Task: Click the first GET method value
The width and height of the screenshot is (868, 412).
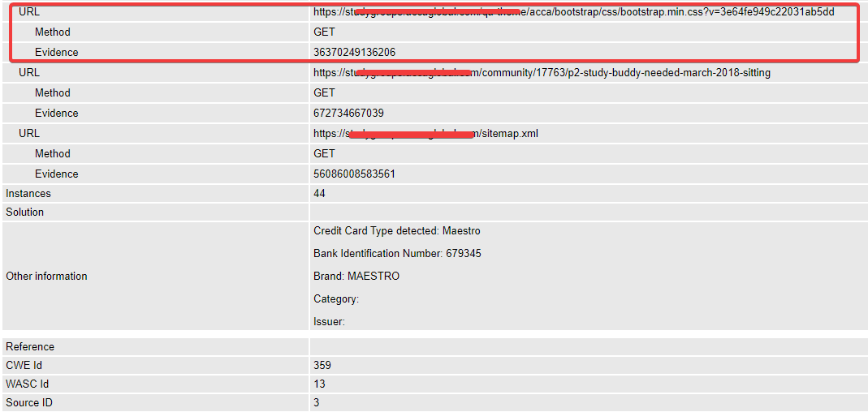Action: (x=324, y=32)
